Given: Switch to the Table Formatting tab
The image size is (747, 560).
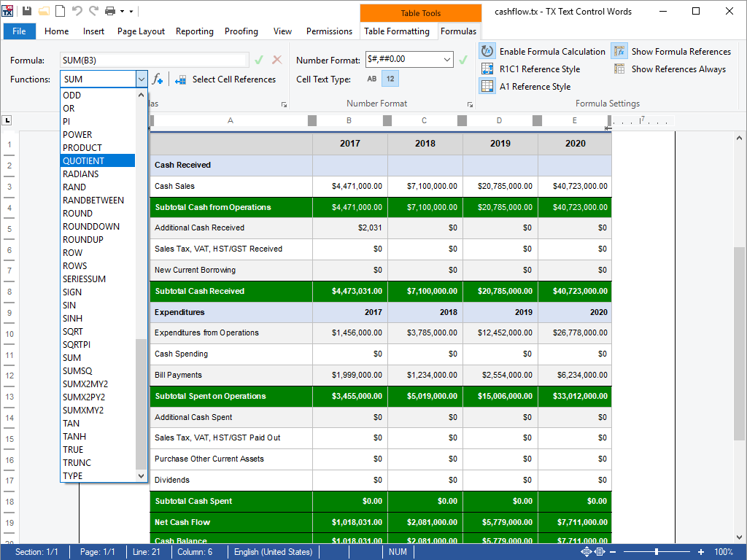Looking at the screenshot, I should click(397, 31).
